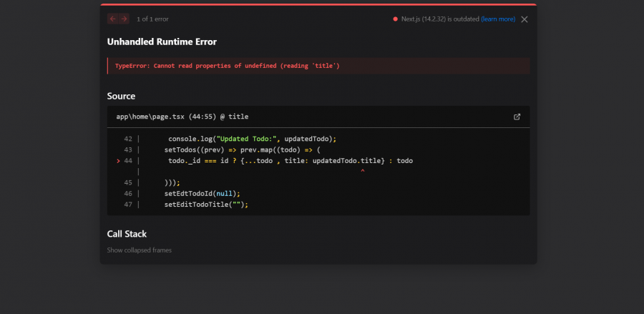The width and height of the screenshot is (644, 314).
Task: Click the red outdated status dot
Action: [x=395, y=19]
